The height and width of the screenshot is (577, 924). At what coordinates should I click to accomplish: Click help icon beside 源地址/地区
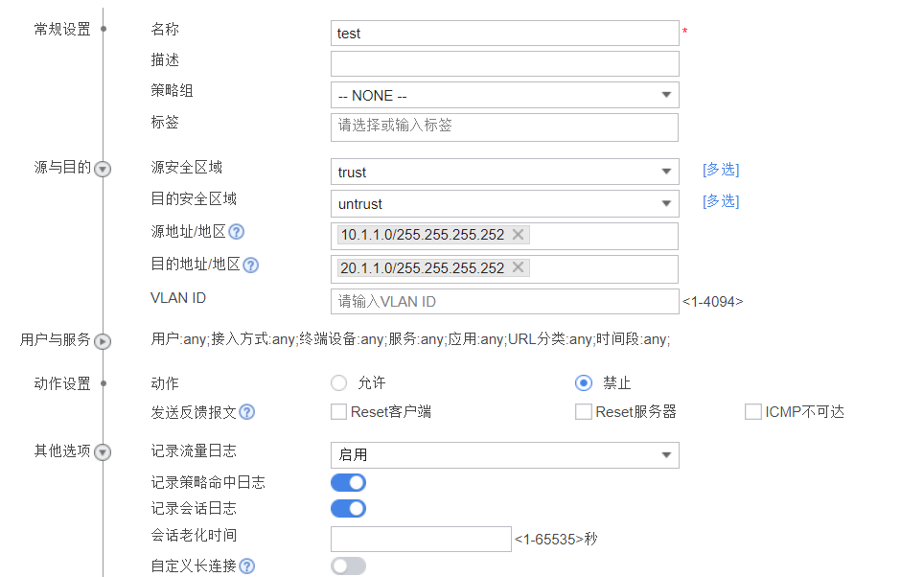pos(237,232)
